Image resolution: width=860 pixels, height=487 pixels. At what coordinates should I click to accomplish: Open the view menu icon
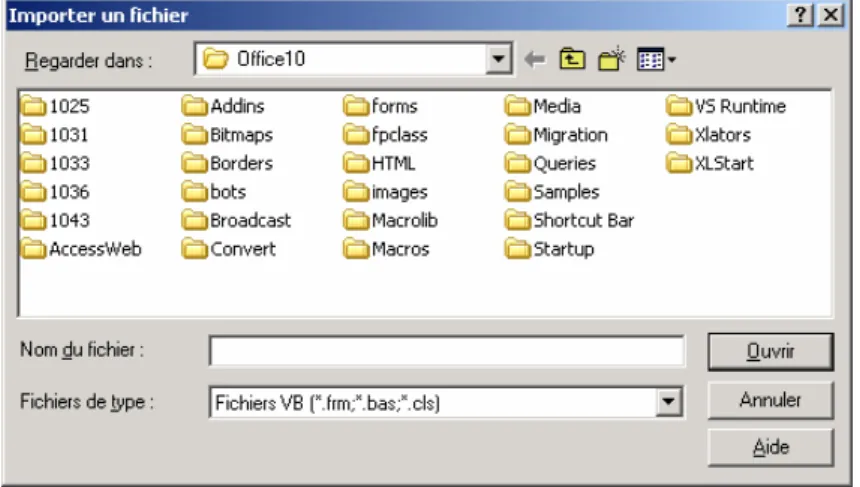click(656, 59)
